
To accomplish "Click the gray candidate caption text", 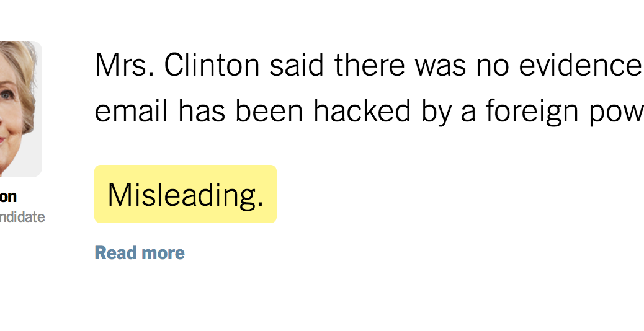I will click(x=22, y=217).
